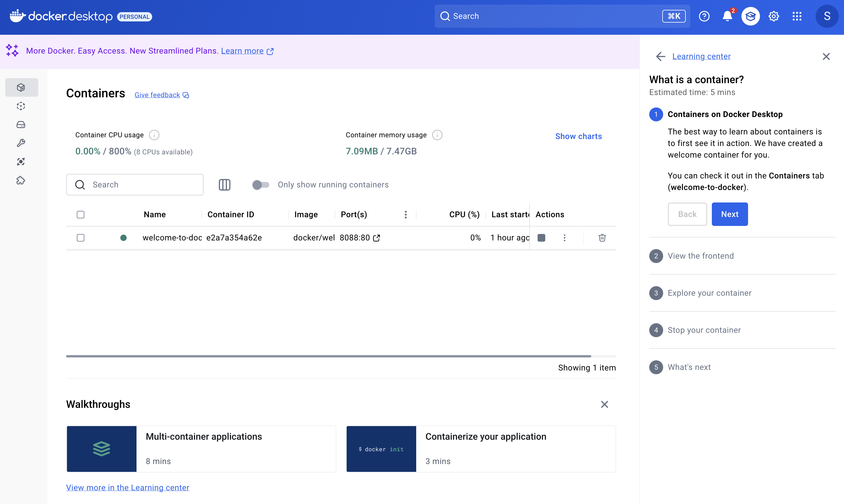
Task: Open the Learn more banner link
Action: 242,51
